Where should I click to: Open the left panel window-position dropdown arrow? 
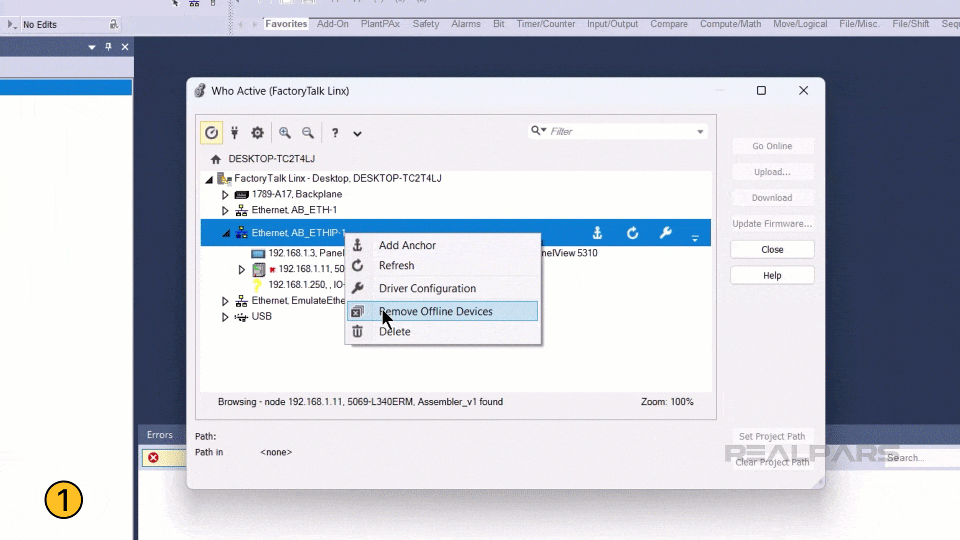(92, 47)
